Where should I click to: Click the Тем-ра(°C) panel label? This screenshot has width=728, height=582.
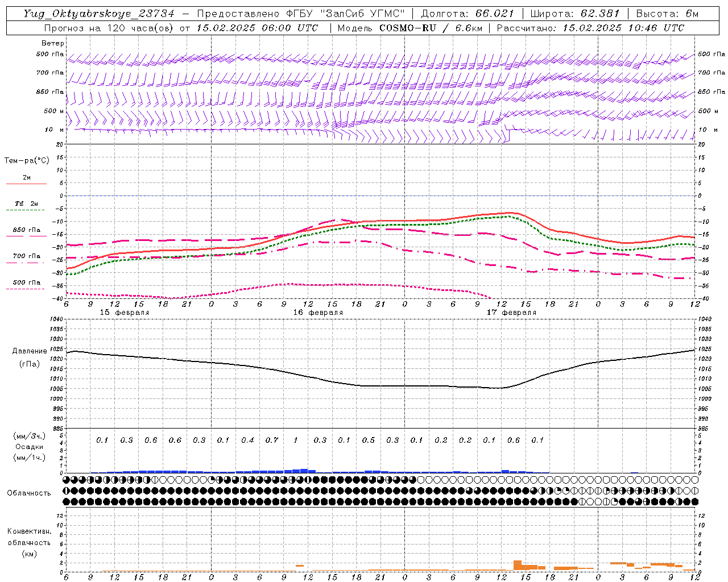click(x=27, y=161)
